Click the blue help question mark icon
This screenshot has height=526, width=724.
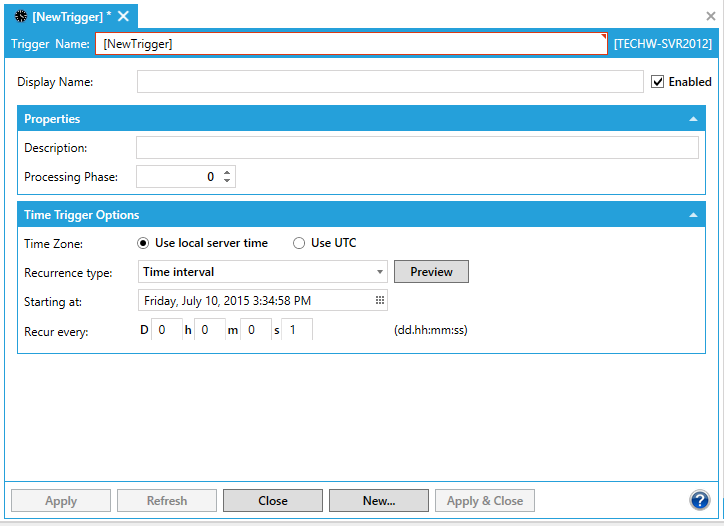click(x=699, y=501)
